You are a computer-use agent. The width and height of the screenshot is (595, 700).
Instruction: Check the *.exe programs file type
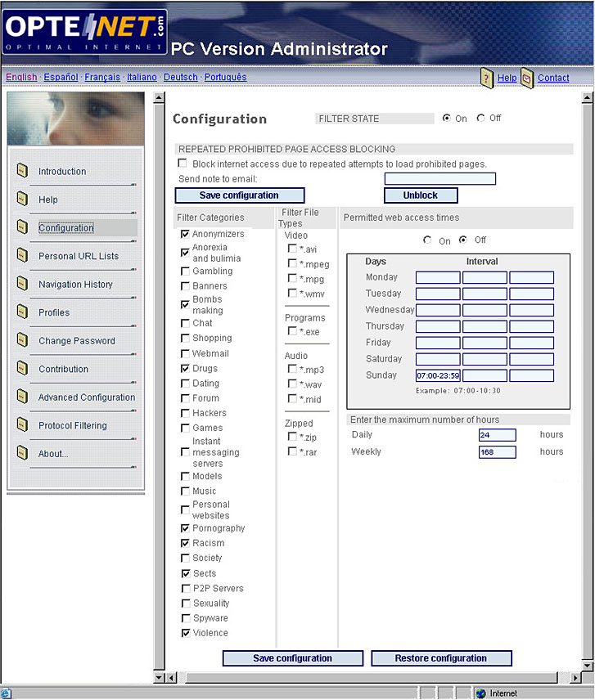pyautogui.click(x=292, y=331)
